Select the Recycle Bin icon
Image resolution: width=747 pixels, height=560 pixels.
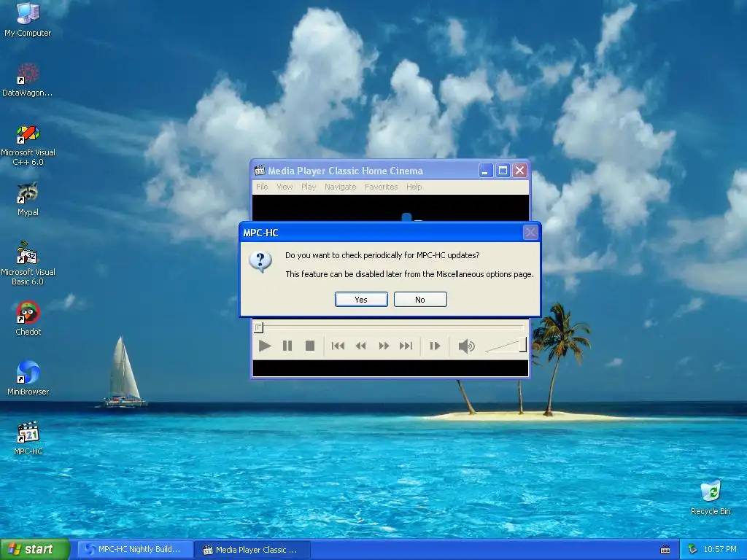711,497
